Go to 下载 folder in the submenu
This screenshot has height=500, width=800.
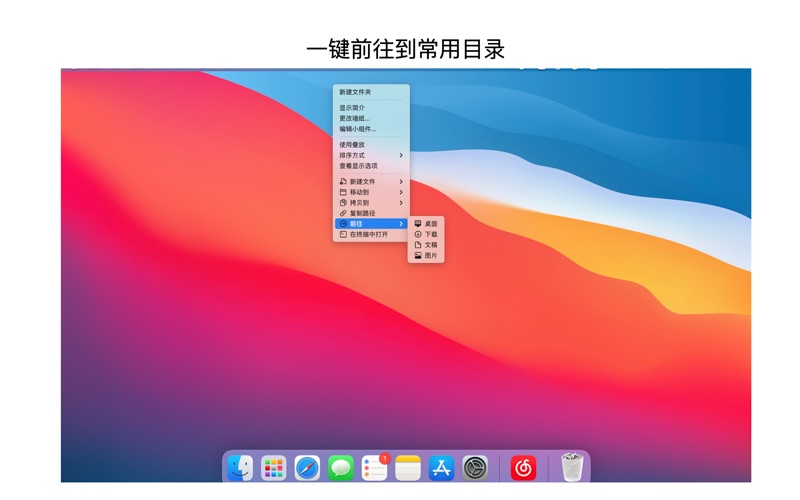point(426,234)
